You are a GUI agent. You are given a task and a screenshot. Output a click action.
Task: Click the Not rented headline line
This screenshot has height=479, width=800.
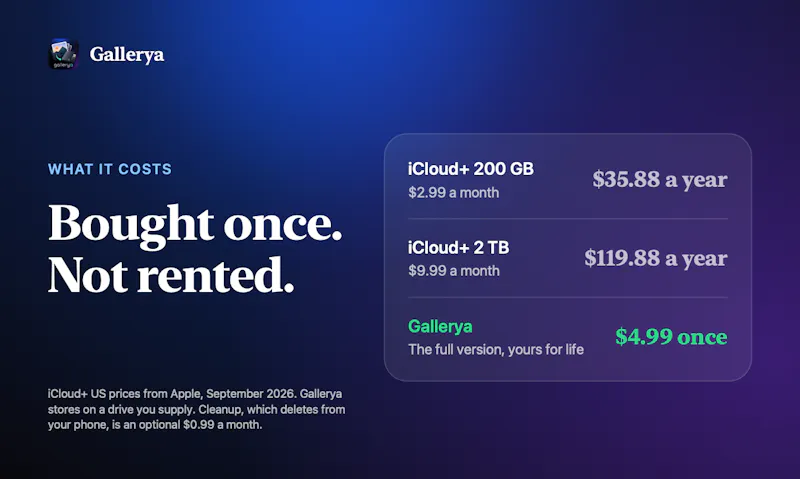(x=171, y=275)
